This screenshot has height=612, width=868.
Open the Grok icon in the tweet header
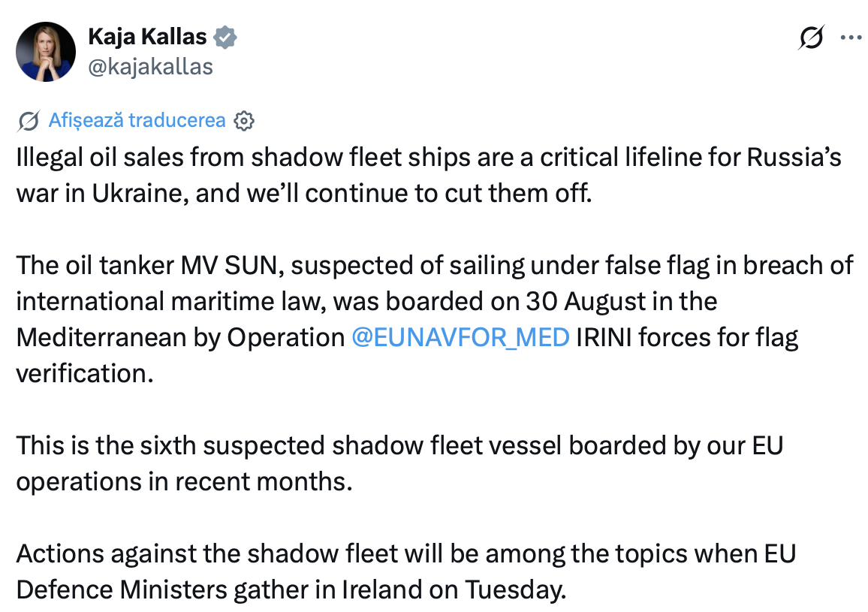(x=811, y=38)
